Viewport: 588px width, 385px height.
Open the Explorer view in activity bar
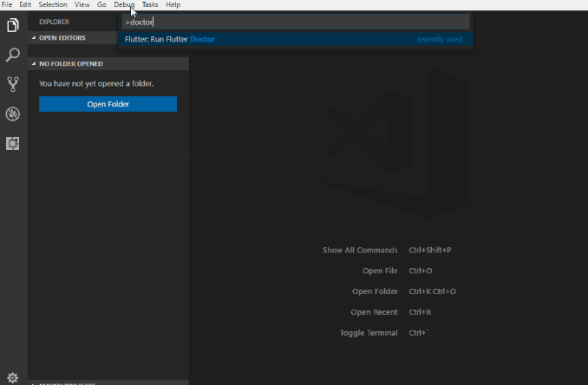point(13,26)
